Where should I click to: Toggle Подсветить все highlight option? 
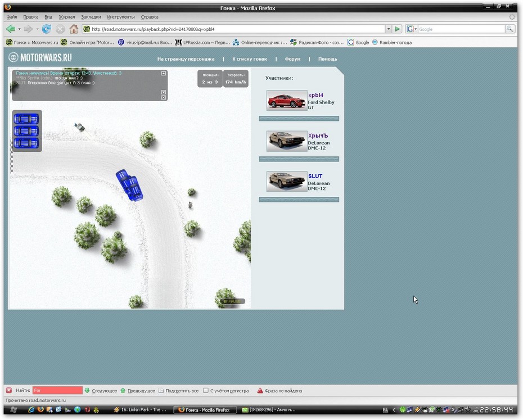point(179,391)
